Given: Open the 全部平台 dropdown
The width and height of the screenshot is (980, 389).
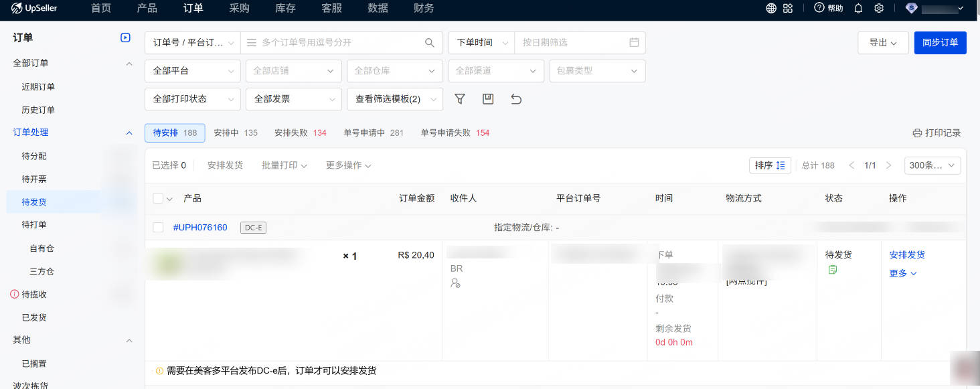Looking at the screenshot, I should coord(192,71).
